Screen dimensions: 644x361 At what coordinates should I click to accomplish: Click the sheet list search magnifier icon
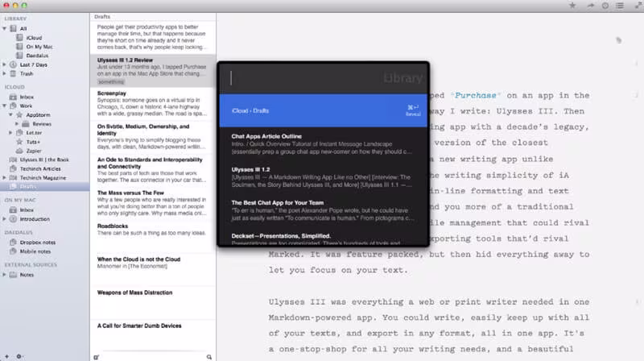pos(209,357)
